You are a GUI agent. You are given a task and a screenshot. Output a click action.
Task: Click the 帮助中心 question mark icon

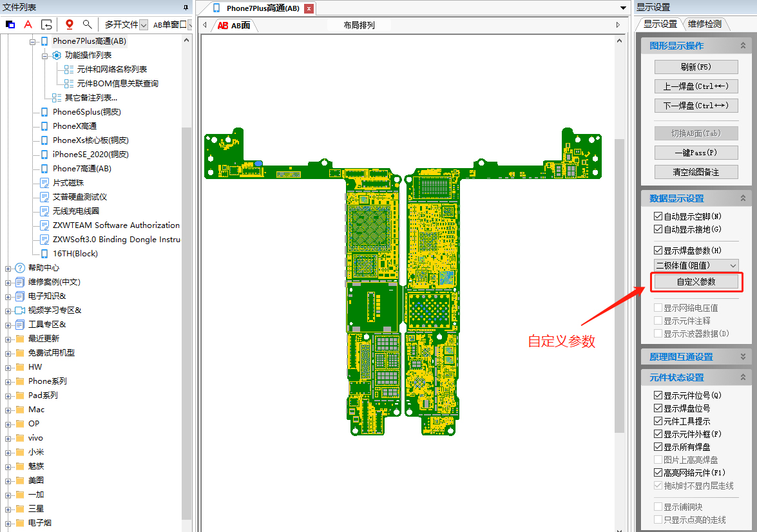pos(19,268)
